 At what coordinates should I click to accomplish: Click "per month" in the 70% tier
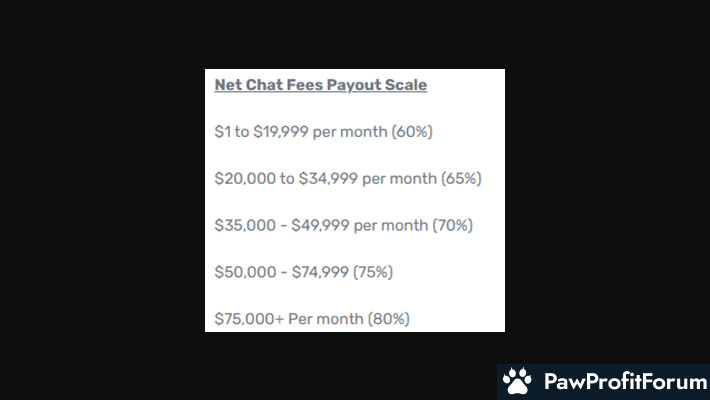pyautogui.click(x=391, y=226)
